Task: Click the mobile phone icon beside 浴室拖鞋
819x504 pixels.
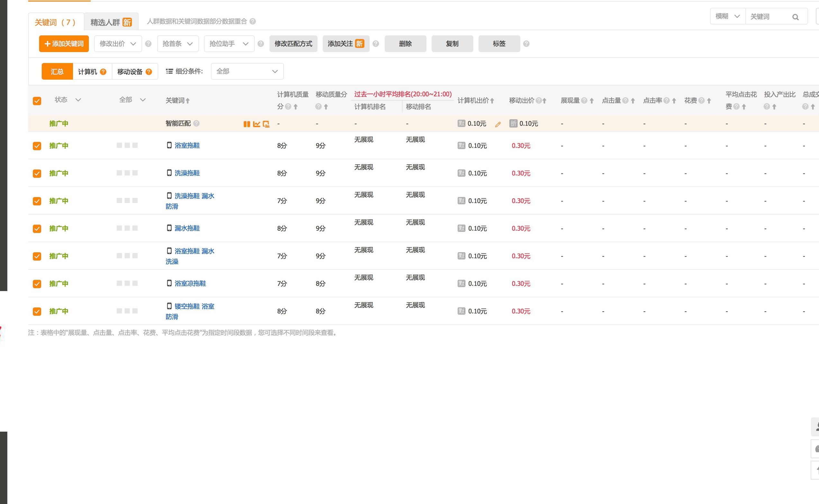Action: 169,145
